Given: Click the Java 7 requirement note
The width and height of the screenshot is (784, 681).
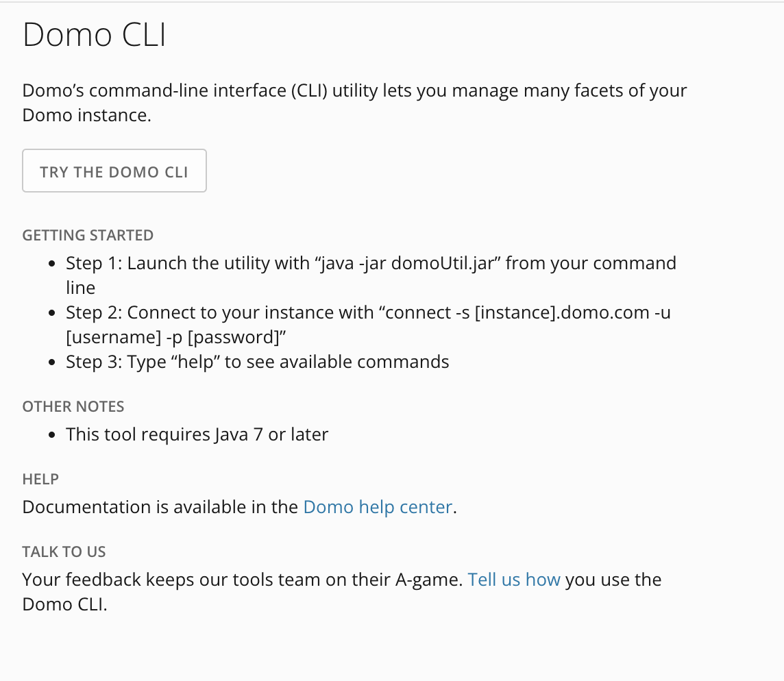Looking at the screenshot, I should pos(197,434).
